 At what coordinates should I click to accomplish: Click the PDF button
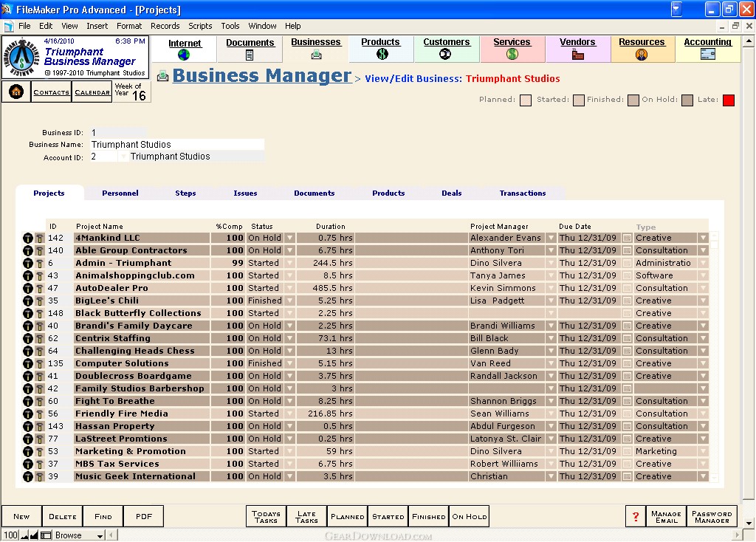[144, 516]
